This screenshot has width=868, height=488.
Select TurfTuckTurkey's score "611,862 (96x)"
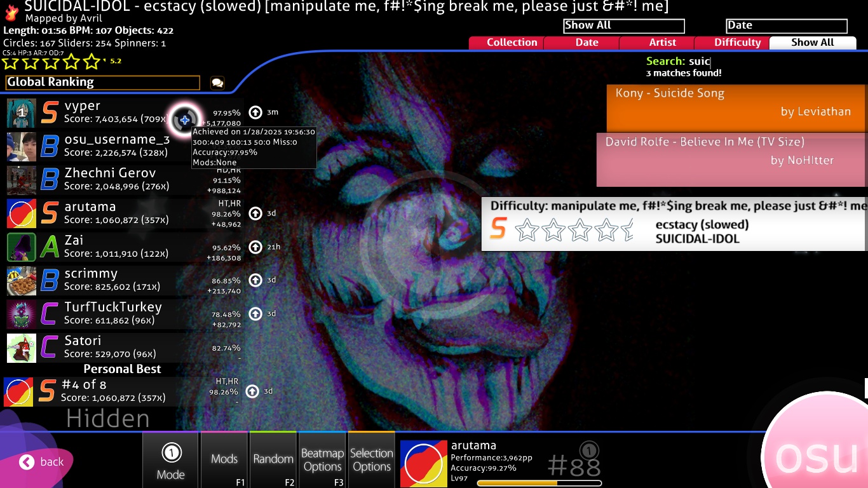pyautogui.click(x=110, y=321)
